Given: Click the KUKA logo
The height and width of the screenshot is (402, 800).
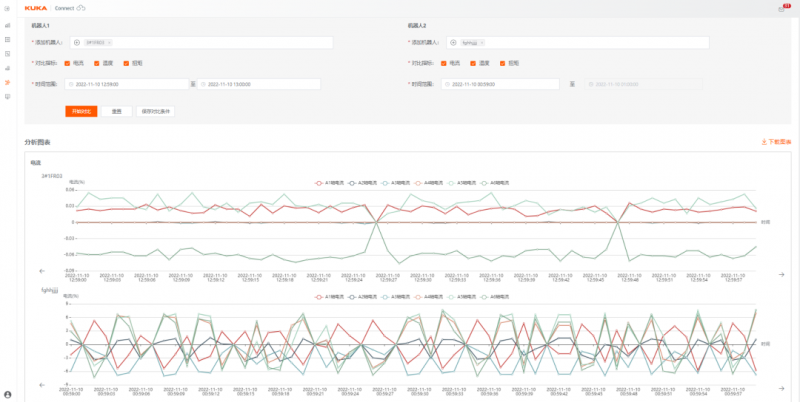Looking at the screenshot, I should (36, 8).
